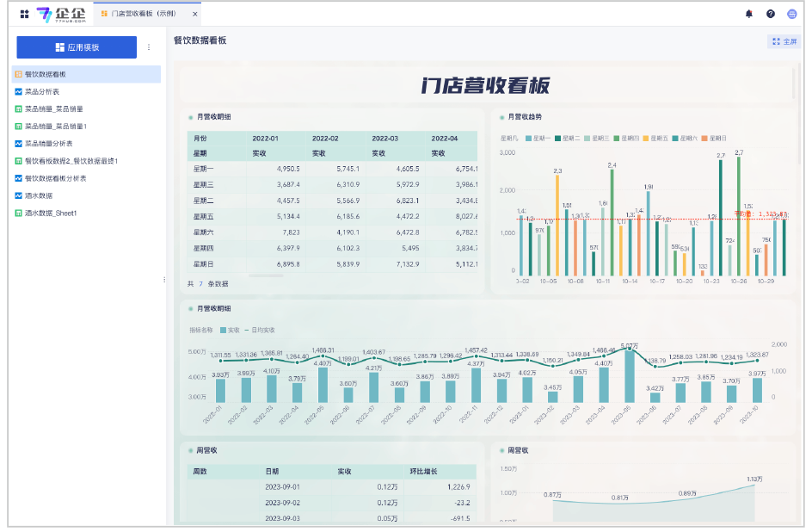This screenshot has width=812, height=532.
Task: Click the notification bell icon
Action: pyautogui.click(x=748, y=15)
